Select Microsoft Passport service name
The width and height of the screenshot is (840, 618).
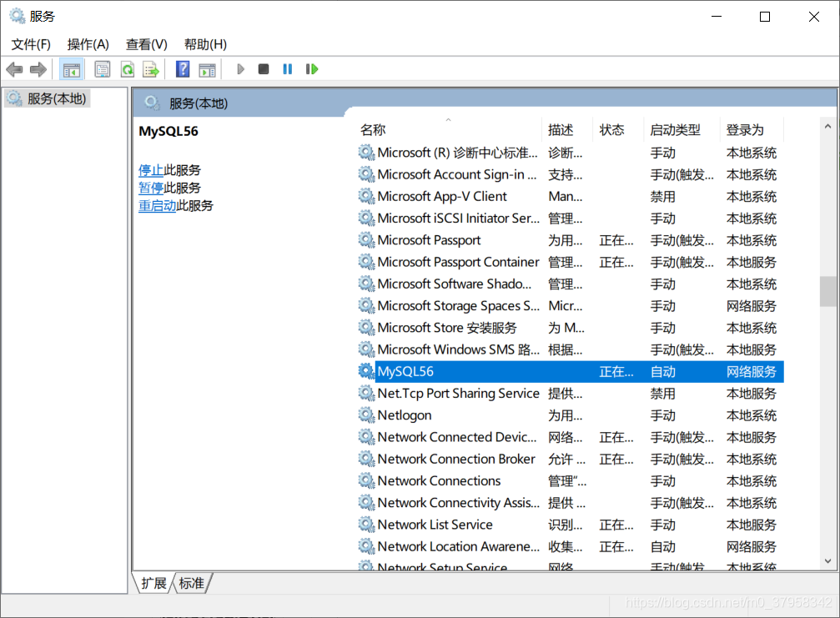tap(429, 240)
